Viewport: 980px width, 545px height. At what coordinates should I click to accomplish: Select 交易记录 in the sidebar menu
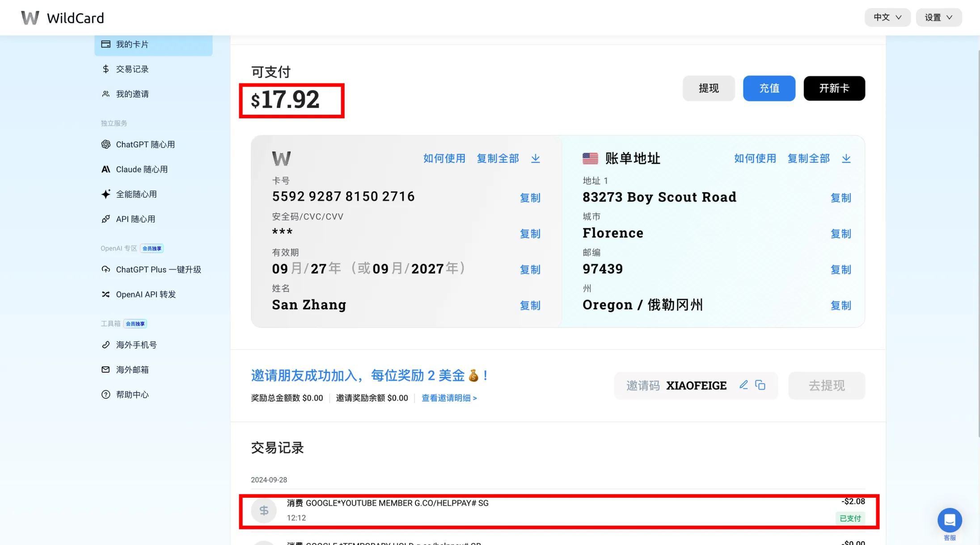(x=132, y=69)
